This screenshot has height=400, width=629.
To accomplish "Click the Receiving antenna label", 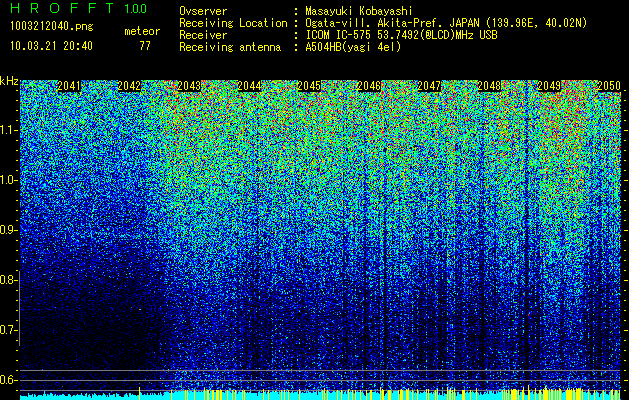I will click(x=230, y=47).
